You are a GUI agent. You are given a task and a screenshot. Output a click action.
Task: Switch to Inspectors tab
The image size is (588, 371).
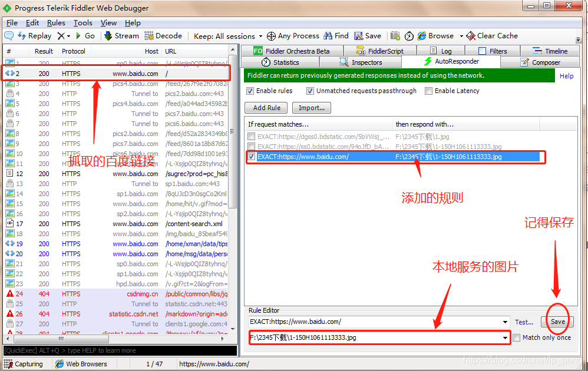click(x=361, y=62)
